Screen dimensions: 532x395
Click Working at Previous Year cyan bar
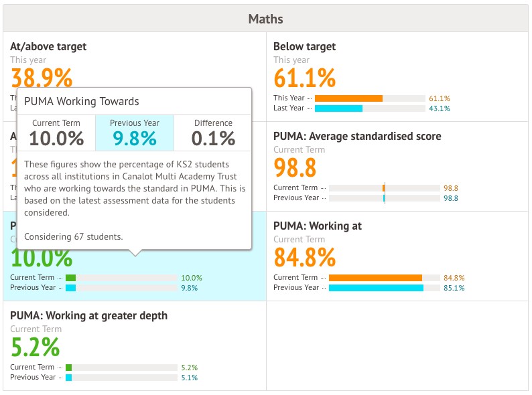[x=376, y=288]
